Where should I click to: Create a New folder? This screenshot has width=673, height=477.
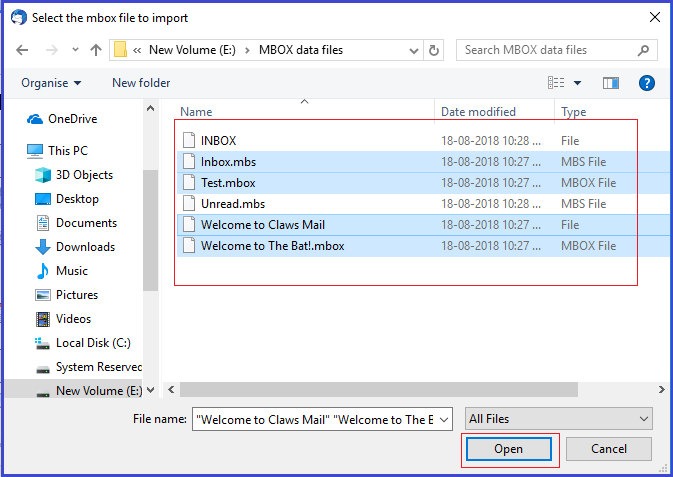[141, 82]
